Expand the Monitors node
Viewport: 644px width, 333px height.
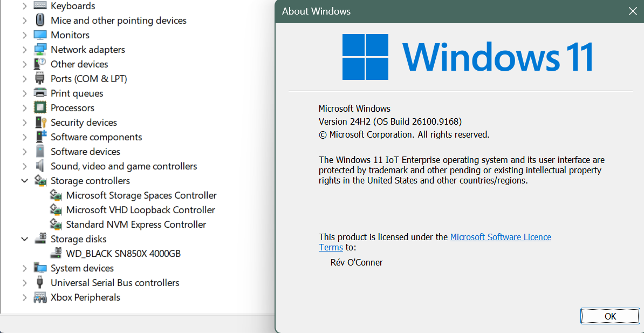tap(25, 35)
